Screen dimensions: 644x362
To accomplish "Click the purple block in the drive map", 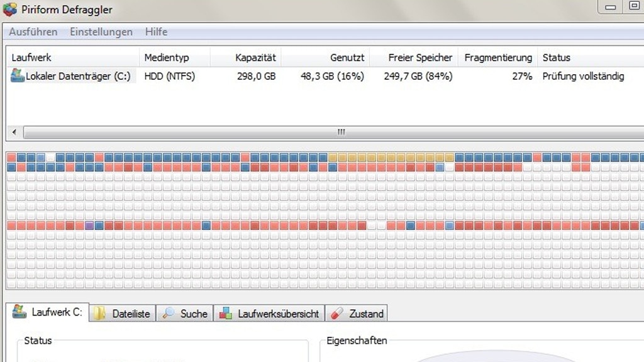I will (x=89, y=226).
